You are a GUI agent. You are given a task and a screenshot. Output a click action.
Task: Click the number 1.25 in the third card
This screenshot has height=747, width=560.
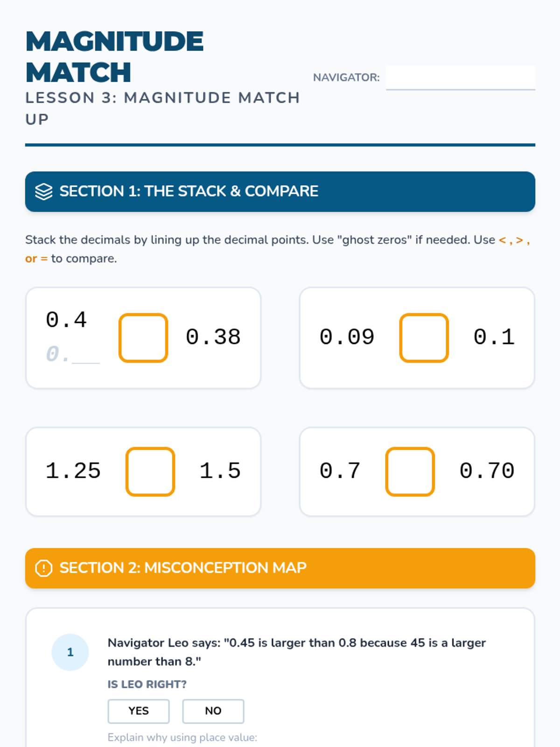click(x=73, y=471)
